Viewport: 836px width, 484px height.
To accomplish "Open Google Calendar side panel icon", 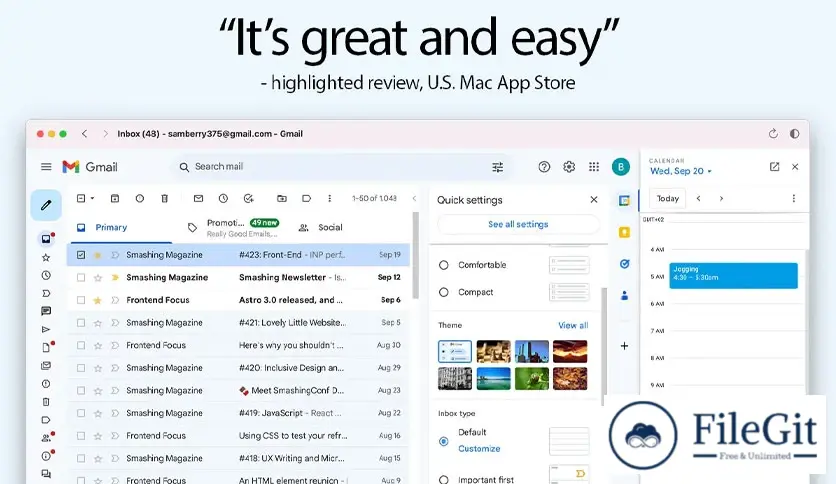I will point(624,201).
